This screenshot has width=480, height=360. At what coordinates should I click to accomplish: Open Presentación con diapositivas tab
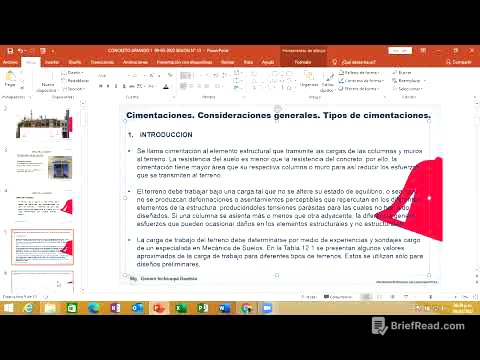184,62
